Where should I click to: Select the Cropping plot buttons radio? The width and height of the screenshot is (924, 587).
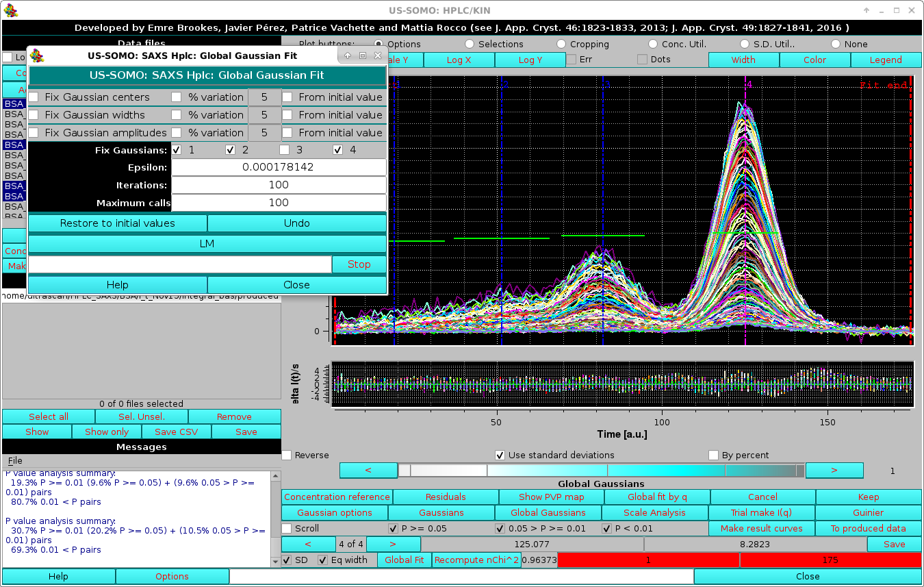560,44
